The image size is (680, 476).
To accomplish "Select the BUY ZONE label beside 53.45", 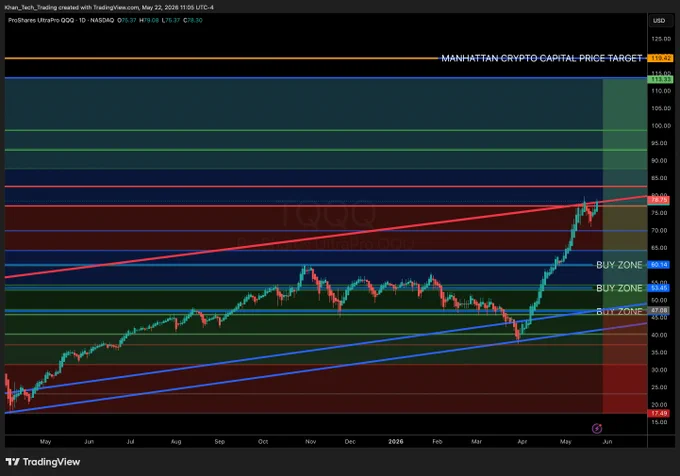I will pos(619,288).
